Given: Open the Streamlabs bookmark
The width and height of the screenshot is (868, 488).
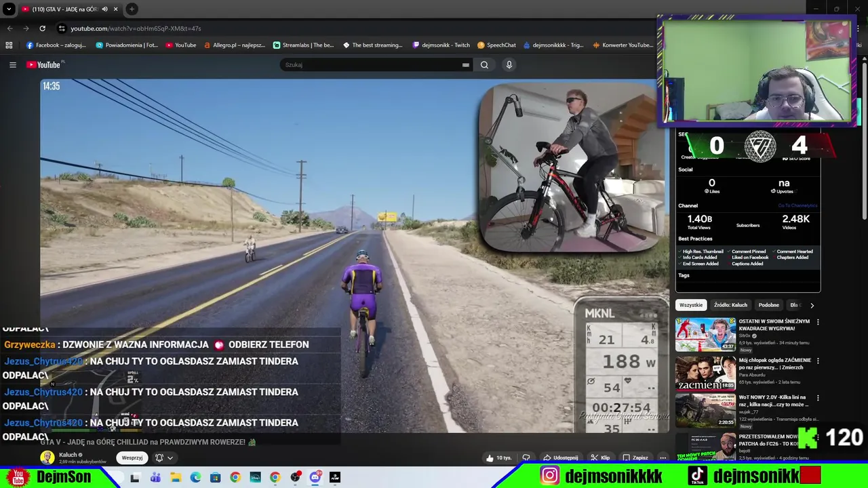Looking at the screenshot, I should coord(303,45).
